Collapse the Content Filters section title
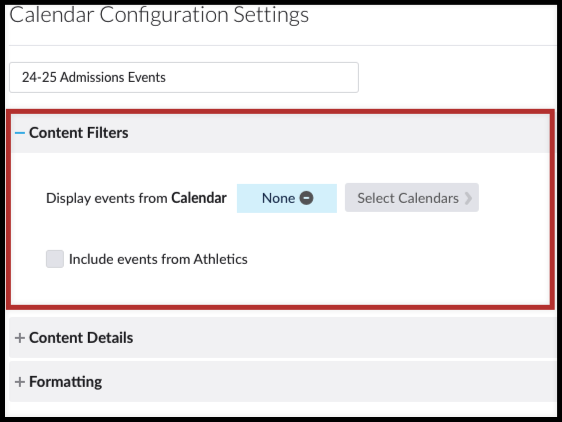Screen dimensions: 562x422 click(x=78, y=133)
